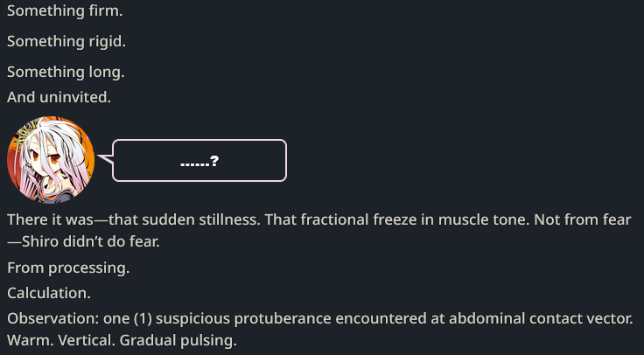The width and height of the screenshot is (644, 355).
Task: Click the line 'Something firm.'
Action: pyautogui.click(x=65, y=10)
